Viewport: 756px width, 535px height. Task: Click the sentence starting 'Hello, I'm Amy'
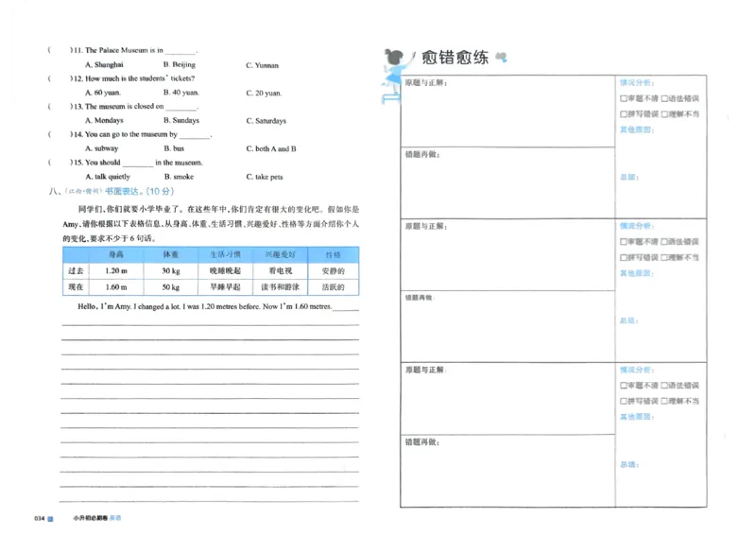point(205,307)
